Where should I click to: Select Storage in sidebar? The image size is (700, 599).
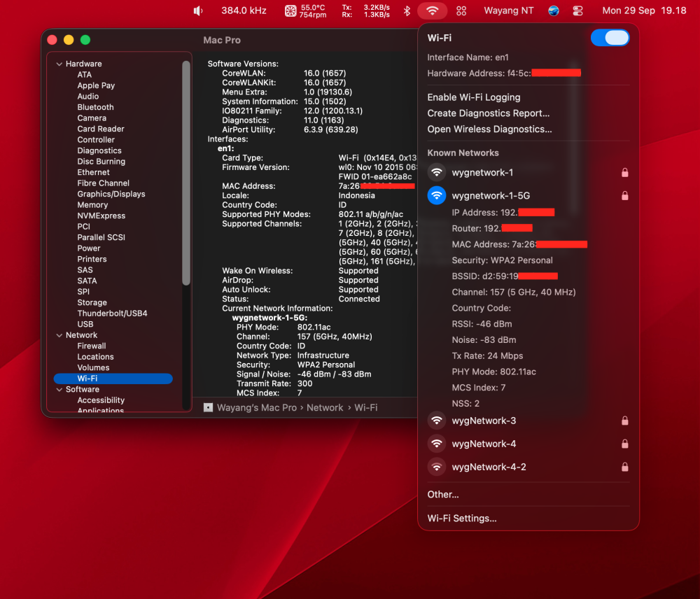pos(92,302)
